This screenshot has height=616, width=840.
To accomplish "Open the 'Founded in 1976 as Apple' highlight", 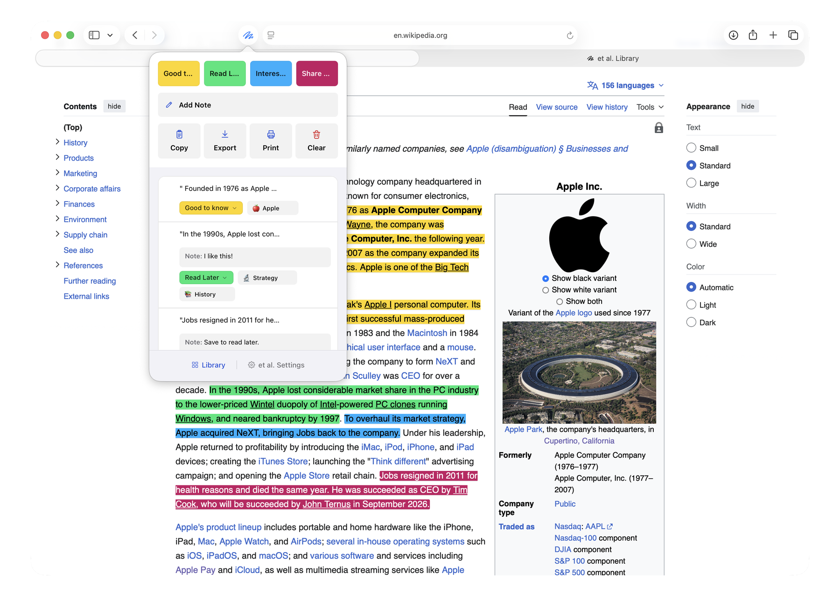I will (228, 189).
